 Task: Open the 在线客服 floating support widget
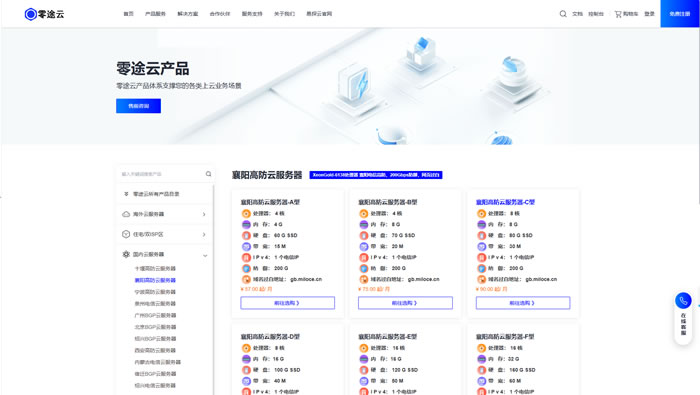click(x=683, y=318)
